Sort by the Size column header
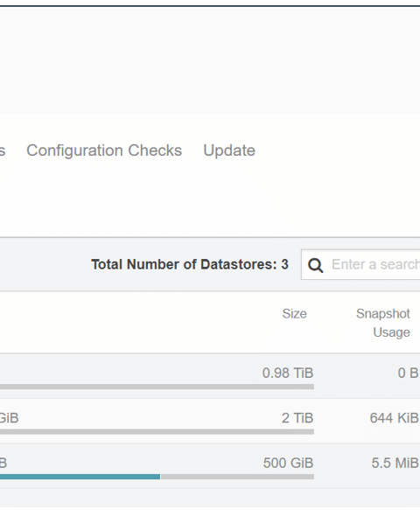Image resolution: width=420 pixels, height=510 pixels. tap(294, 314)
